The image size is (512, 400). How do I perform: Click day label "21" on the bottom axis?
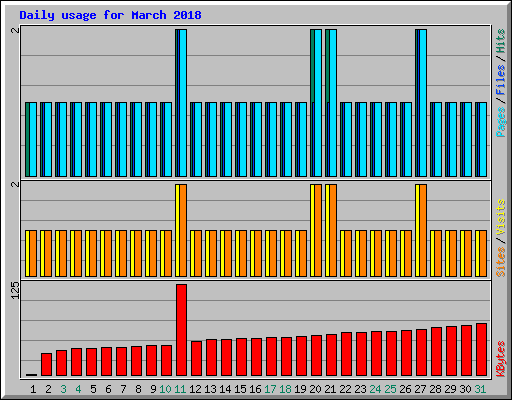pyautogui.click(x=330, y=389)
